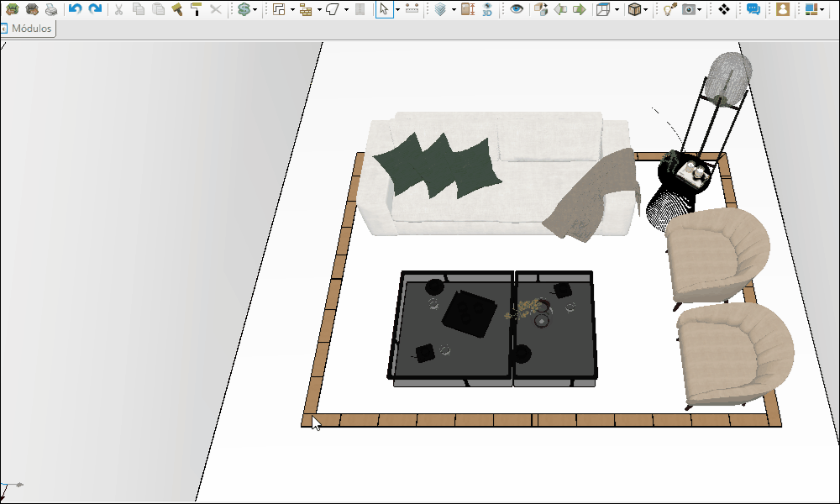The width and height of the screenshot is (840, 504).
Task: Click the floor plan walls icon
Action: click(279, 9)
